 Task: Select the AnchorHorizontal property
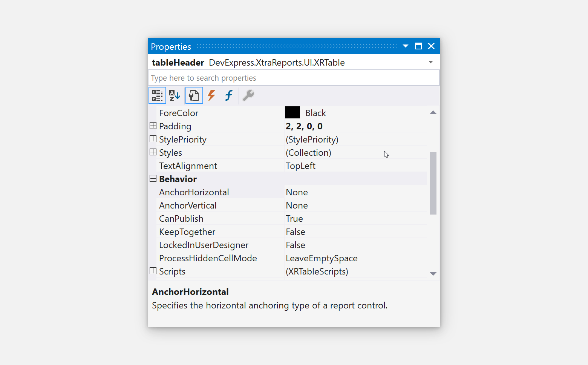click(194, 192)
